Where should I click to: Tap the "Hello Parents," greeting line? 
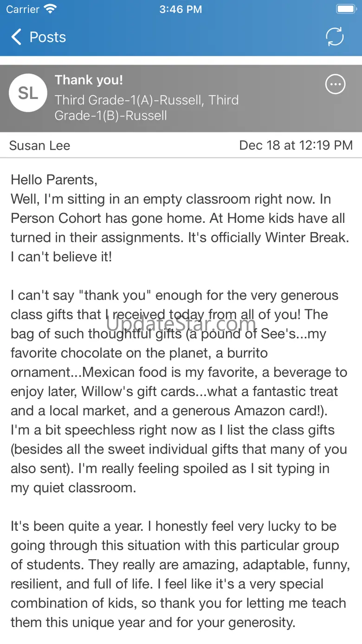pos(54,180)
